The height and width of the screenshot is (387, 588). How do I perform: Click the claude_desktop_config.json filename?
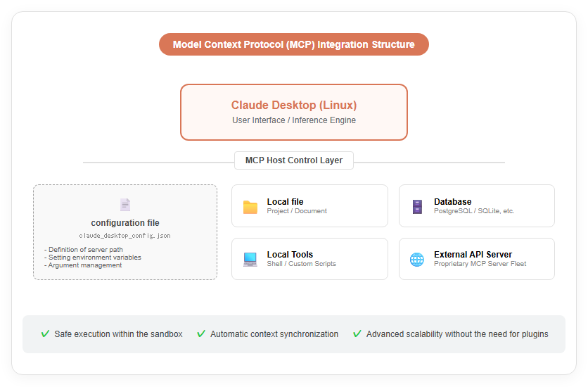click(x=125, y=236)
